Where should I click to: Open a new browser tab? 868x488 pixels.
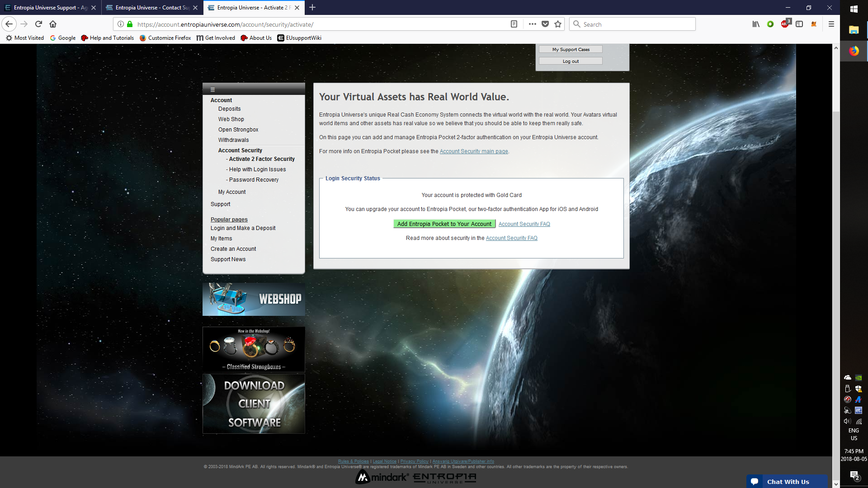(312, 7)
